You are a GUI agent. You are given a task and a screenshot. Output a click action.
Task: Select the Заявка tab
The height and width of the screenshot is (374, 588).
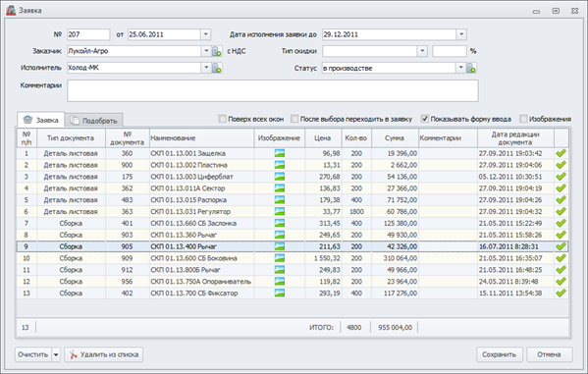coord(41,120)
